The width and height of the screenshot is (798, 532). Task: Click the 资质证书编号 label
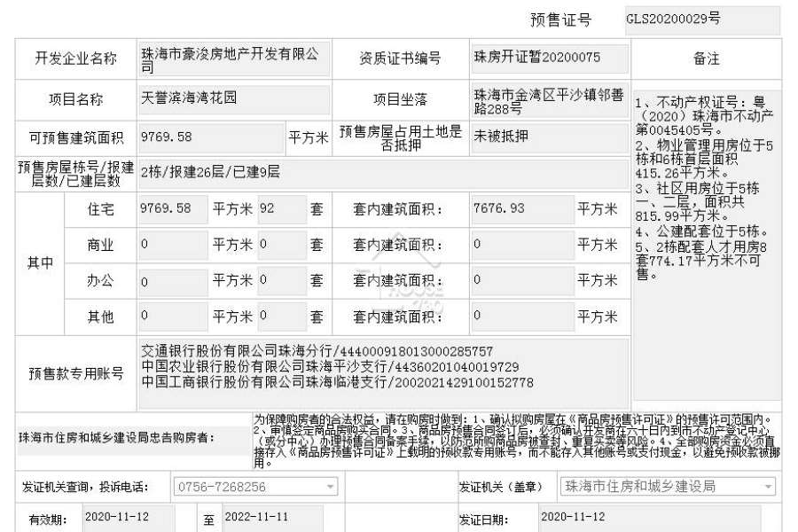400,59
